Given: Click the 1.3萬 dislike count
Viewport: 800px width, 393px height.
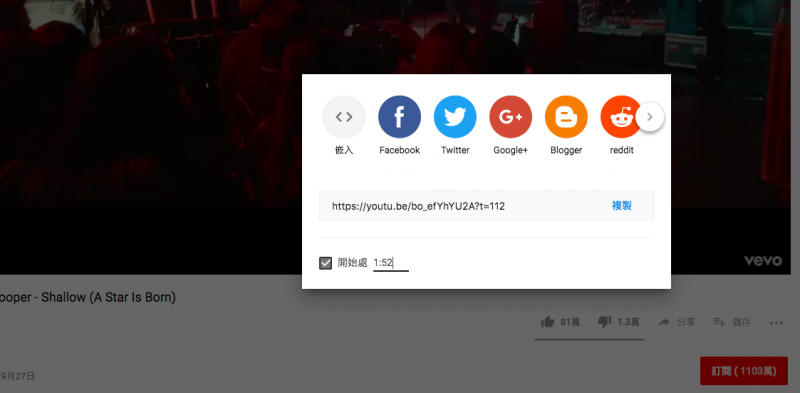Looking at the screenshot, I should click(628, 322).
